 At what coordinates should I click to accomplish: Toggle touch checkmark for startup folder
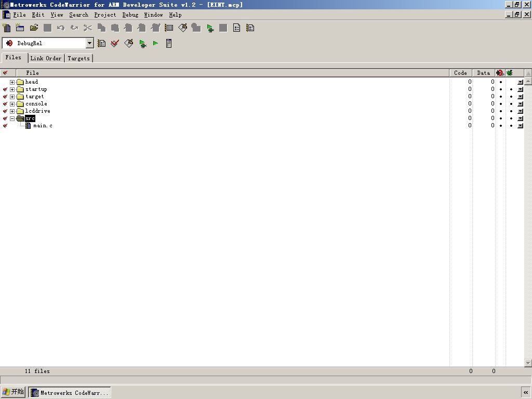click(5, 89)
